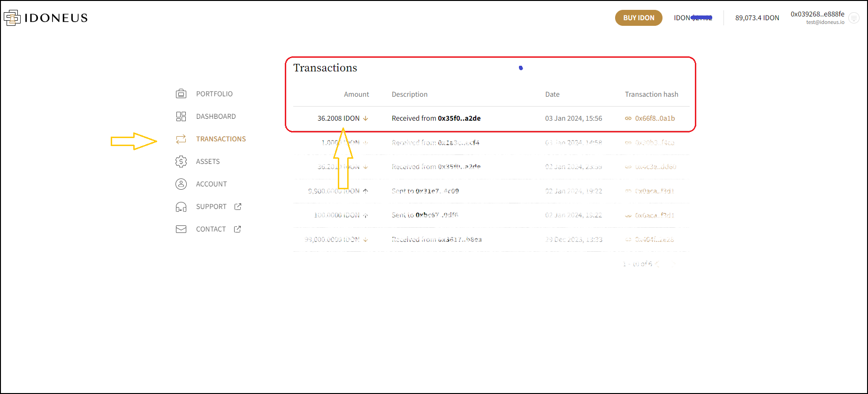Click the Dashboard grid icon

181,116
